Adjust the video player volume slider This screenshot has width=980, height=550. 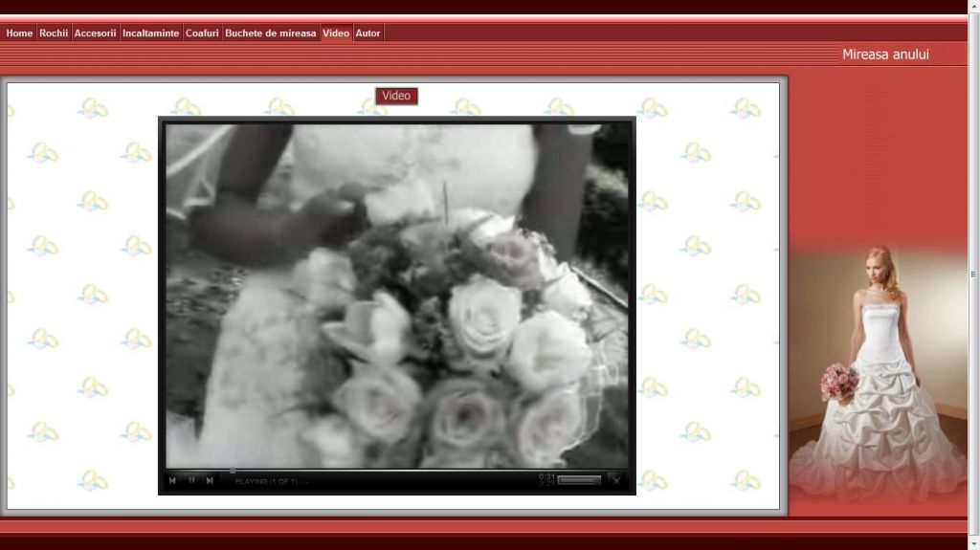(579, 480)
